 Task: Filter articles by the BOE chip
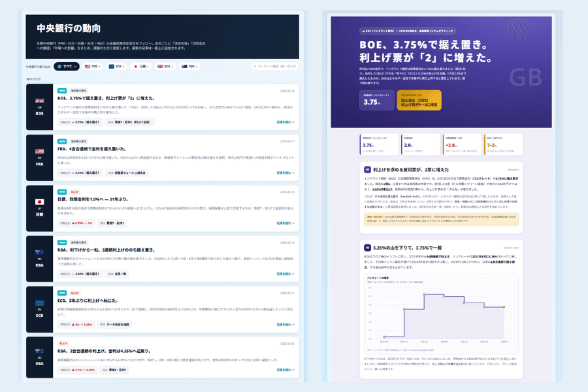click(165, 67)
